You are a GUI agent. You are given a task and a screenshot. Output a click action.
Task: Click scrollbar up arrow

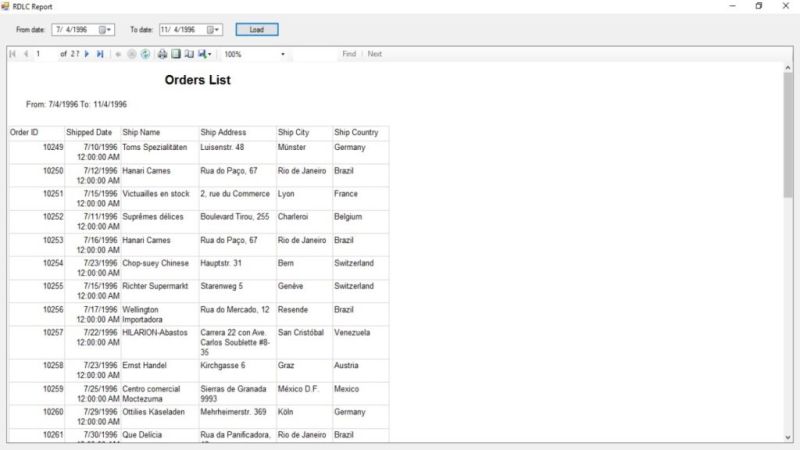coord(788,67)
